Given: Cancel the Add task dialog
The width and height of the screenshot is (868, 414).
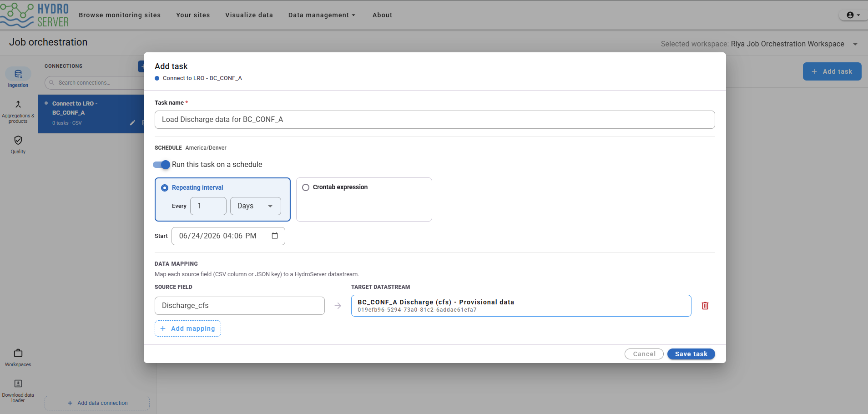Looking at the screenshot, I should click(644, 354).
